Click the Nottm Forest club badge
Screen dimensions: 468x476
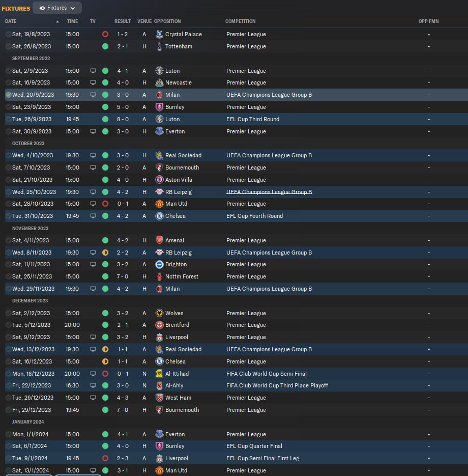coord(159,276)
